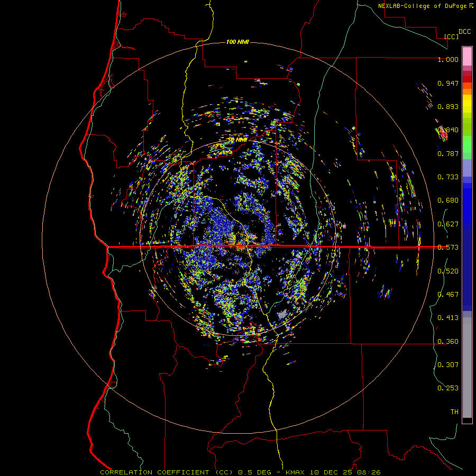This screenshot has height=476, width=476.
Task: Select the 0.467 scale value
Action: click(x=448, y=295)
